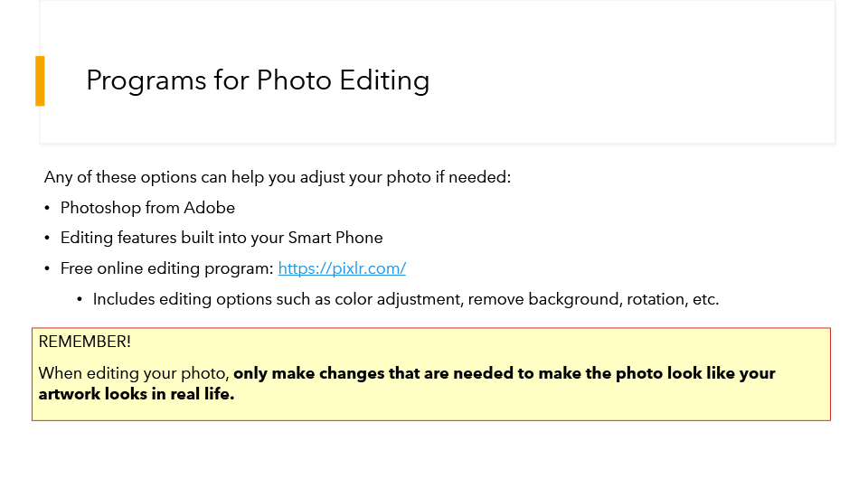The height and width of the screenshot is (488, 868).
Task: Click 'artwork looks in real life.' bold line
Action: point(137,394)
